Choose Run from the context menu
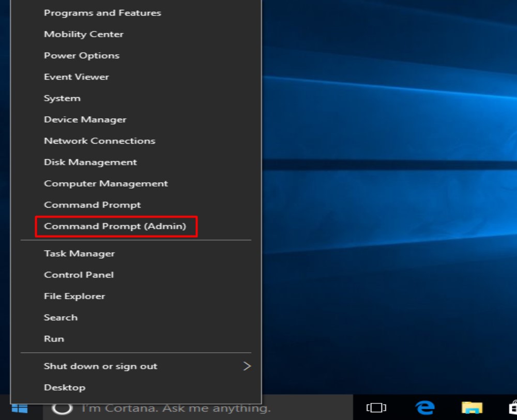Image resolution: width=517 pixels, height=420 pixels. click(54, 339)
